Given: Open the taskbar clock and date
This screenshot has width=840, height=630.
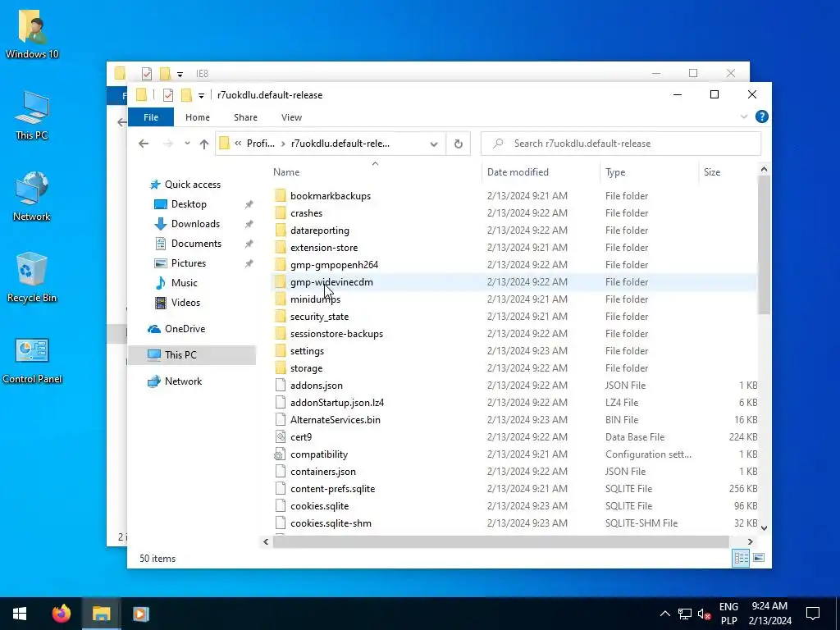Looking at the screenshot, I should tap(769, 614).
